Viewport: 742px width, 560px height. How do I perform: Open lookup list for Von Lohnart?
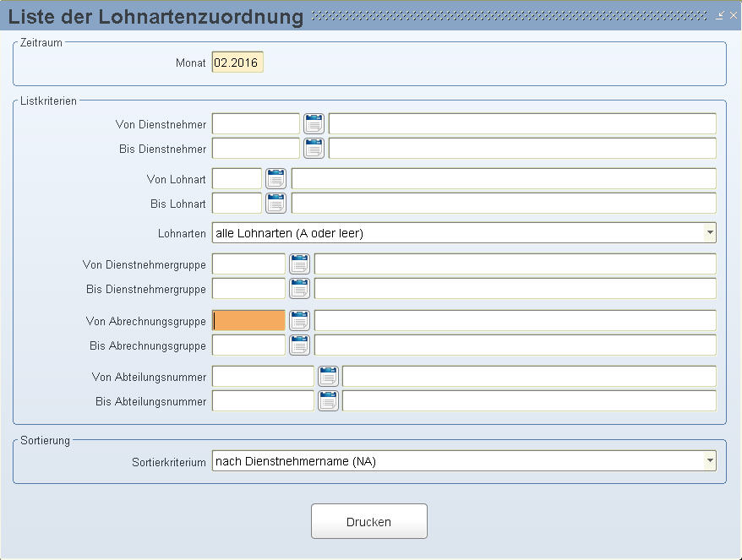point(276,179)
